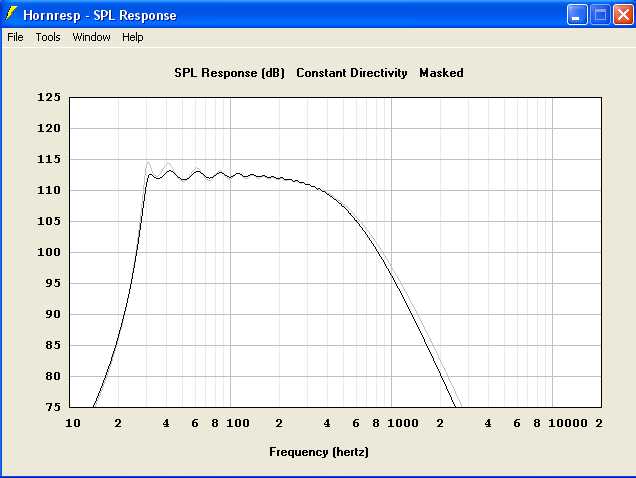Click the Hornresp lightning bolt title icon
636x478 pixels.
pyautogui.click(x=12, y=15)
